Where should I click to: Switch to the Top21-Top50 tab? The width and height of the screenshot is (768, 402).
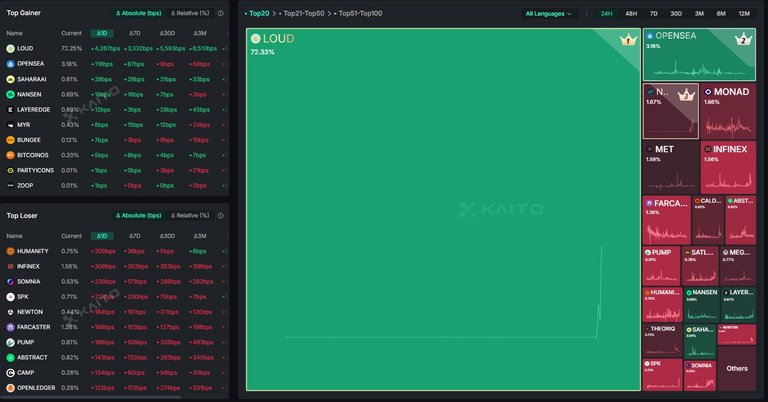302,14
